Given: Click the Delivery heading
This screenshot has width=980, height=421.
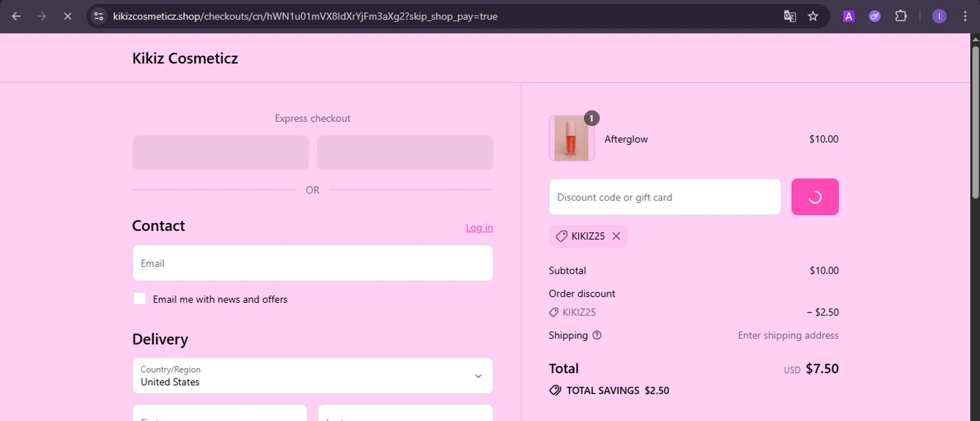Looking at the screenshot, I should (160, 339).
